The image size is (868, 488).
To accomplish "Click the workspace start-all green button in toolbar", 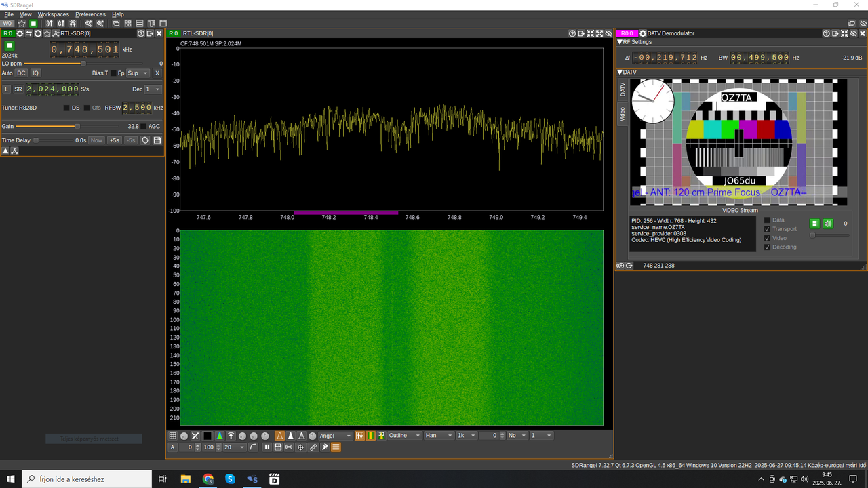I will [x=33, y=23].
